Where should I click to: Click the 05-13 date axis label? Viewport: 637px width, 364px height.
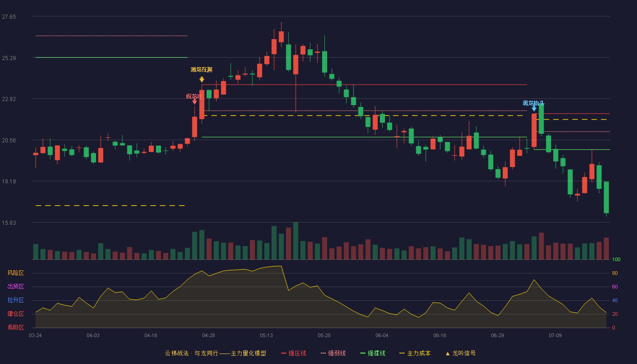click(x=266, y=335)
